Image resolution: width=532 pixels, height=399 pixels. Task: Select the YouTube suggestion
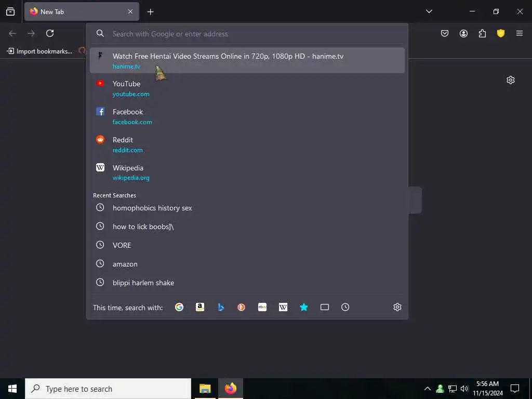coord(247,88)
